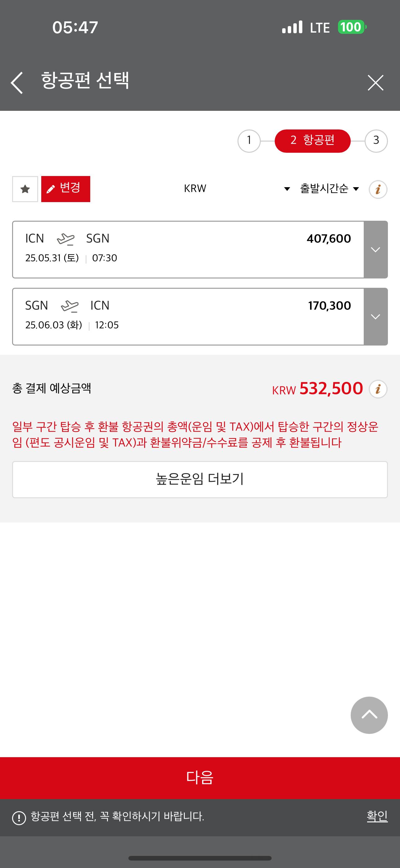Go to step 1 in progress indicator
400x868 pixels.
[249, 141]
